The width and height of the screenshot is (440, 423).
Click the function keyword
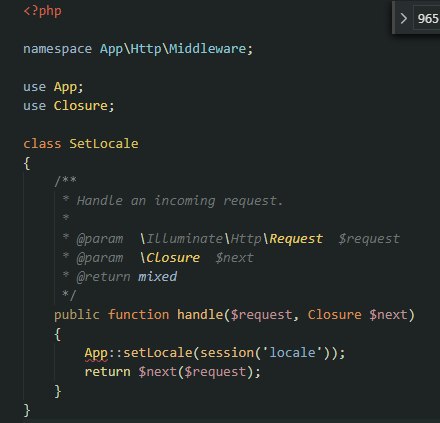point(138,315)
